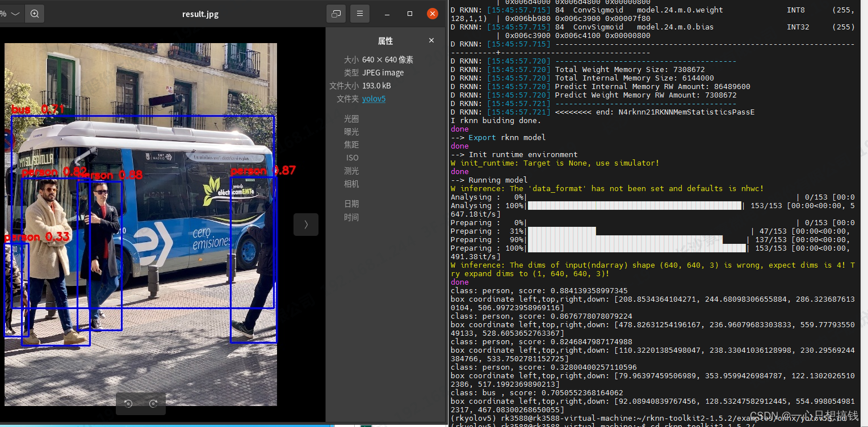
Task: Click the 焦距 property label
Action: [351, 145]
